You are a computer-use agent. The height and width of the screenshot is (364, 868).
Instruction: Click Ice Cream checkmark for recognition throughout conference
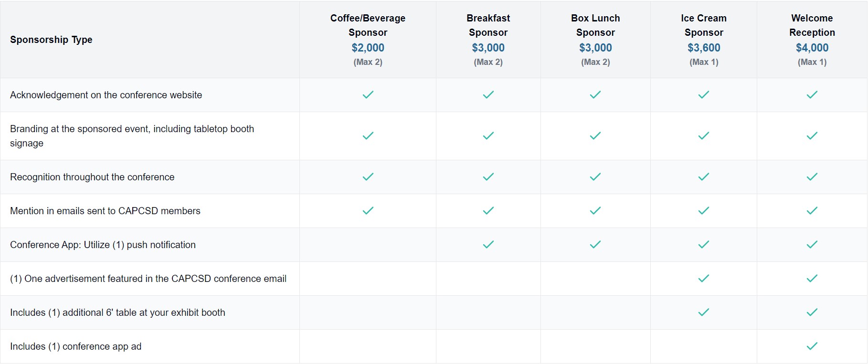[x=704, y=177]
